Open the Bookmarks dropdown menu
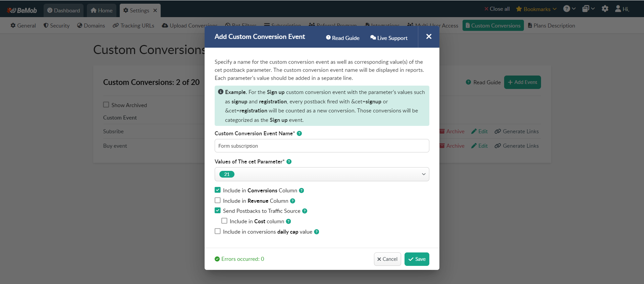Image resolution: width=644 pixels, height=284 pixels. click(x=536, y=9)
